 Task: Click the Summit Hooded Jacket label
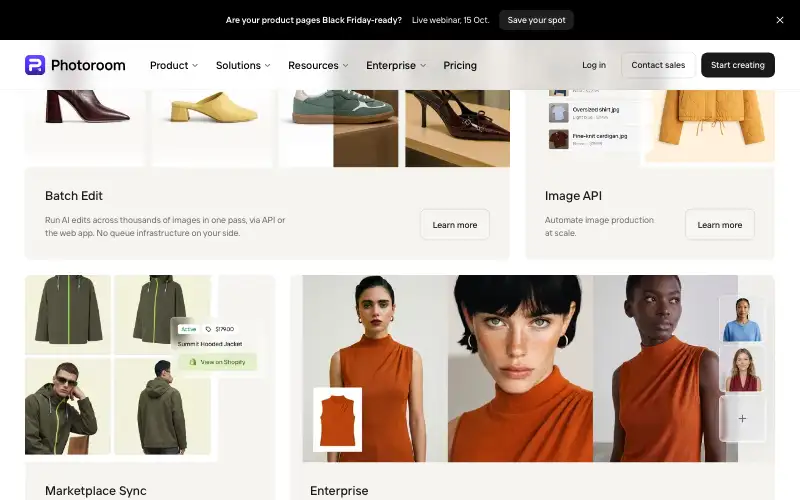coord(210,344)
